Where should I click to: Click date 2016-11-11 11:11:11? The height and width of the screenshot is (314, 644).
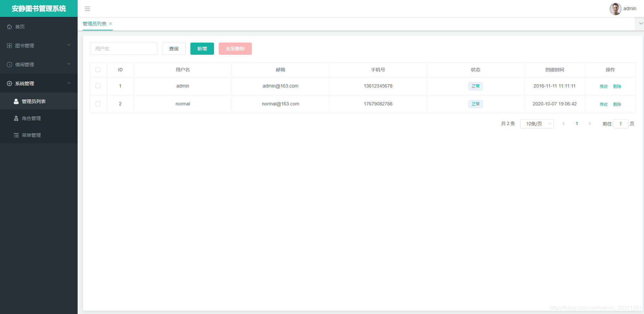tap(555, 86)
